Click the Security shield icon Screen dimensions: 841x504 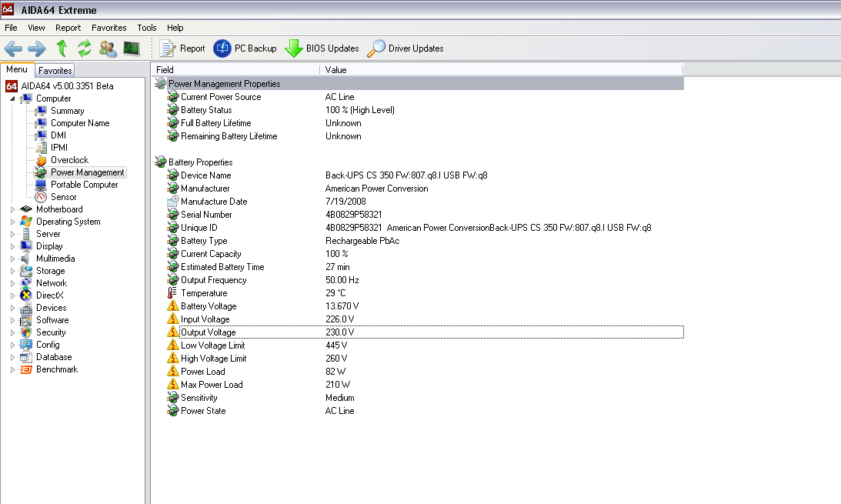coord(25,332)
